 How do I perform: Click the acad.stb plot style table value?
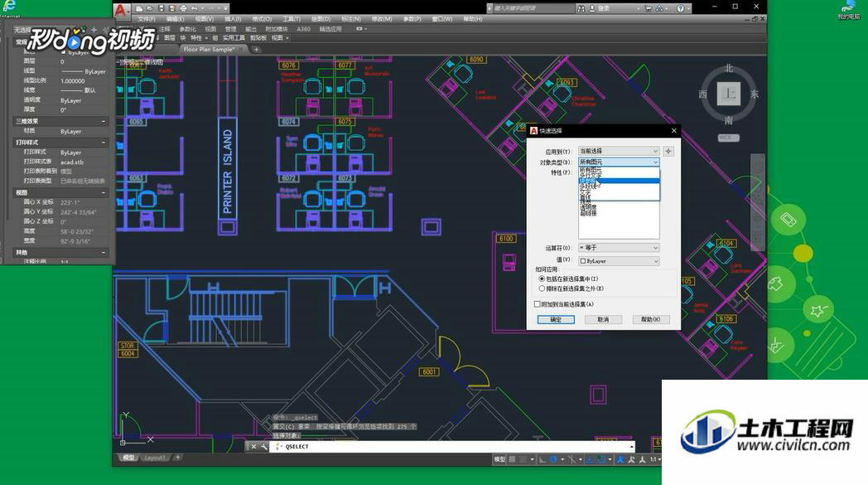[x=72, y=162]
